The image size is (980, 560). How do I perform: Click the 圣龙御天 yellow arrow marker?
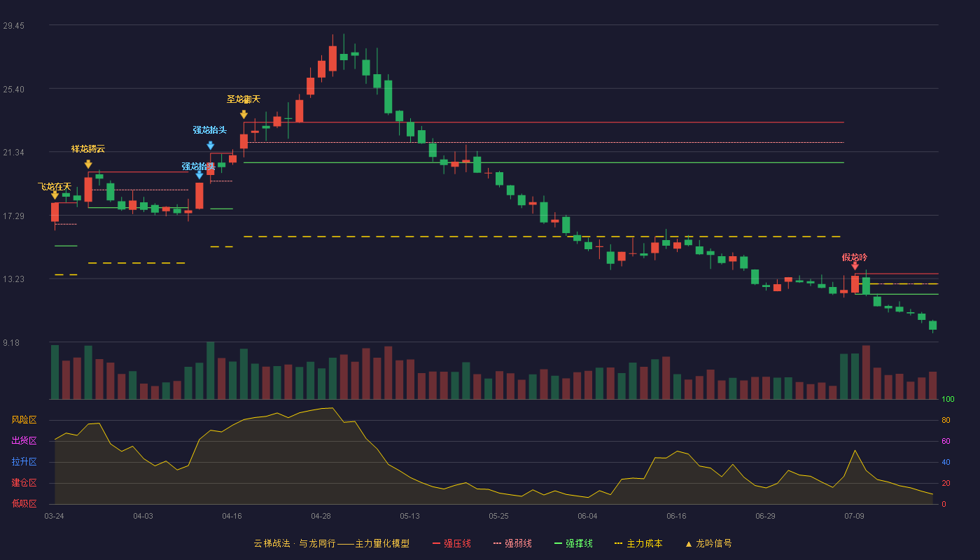(244, 114)
